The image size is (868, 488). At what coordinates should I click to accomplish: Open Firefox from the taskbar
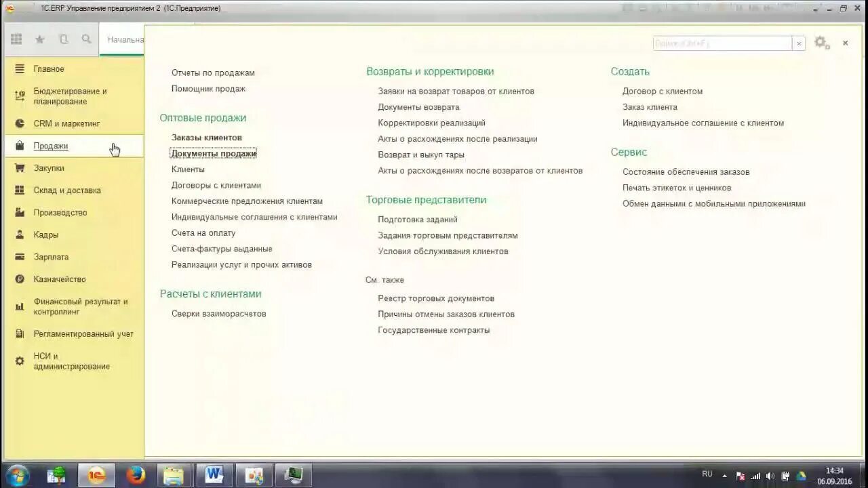click(136, 475)
